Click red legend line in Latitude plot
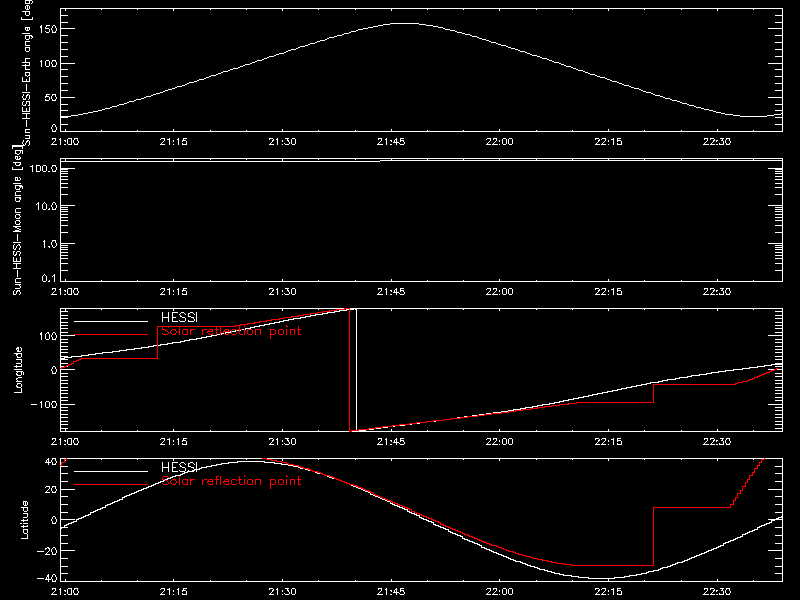Screen dimensions: 800x600 (x=111, y=485)
